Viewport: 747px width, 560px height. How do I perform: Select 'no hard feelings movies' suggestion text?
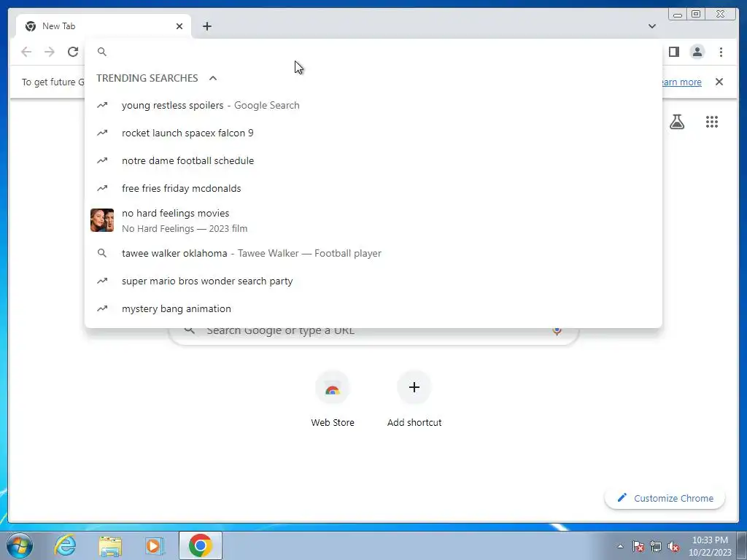click(x=175, y=214)
